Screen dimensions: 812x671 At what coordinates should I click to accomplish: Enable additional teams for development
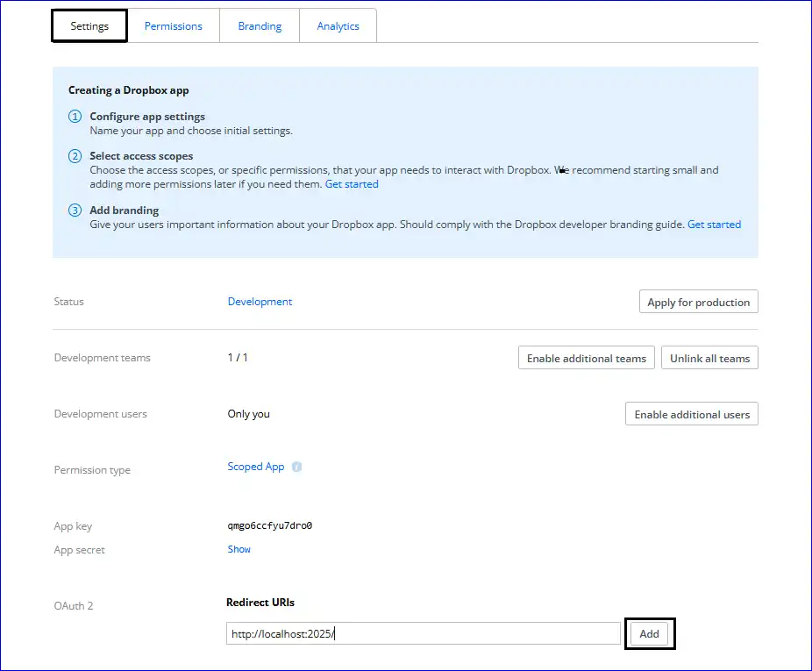pos(586,357)
